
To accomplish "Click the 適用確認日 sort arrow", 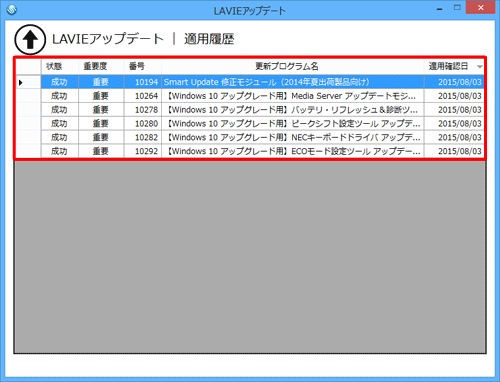I will click(x=479, y=67).
